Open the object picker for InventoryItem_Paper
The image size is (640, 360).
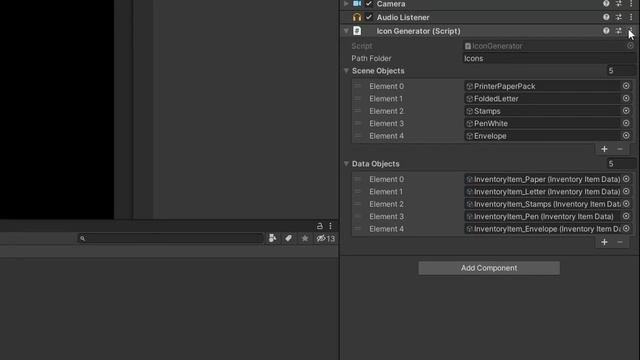click(x=626, y=179)
